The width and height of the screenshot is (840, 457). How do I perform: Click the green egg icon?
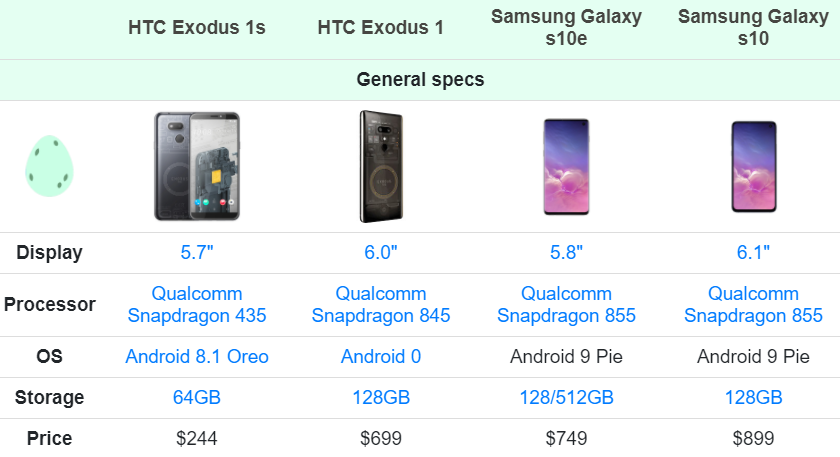(49, 166)
